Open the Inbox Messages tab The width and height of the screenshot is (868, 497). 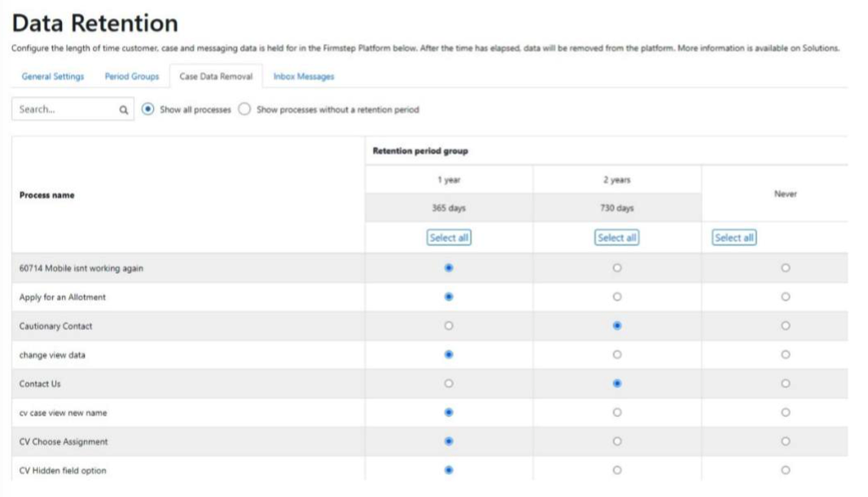coord(304,77)
